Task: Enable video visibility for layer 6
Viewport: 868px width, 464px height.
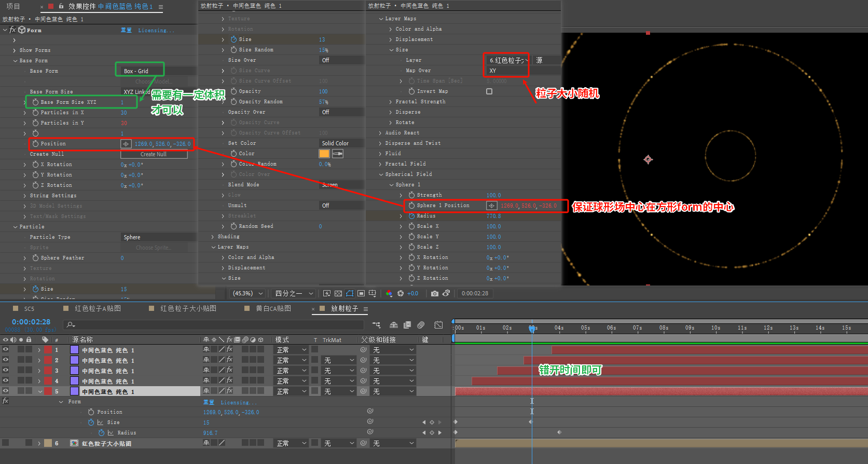Action: coord(6,443)
